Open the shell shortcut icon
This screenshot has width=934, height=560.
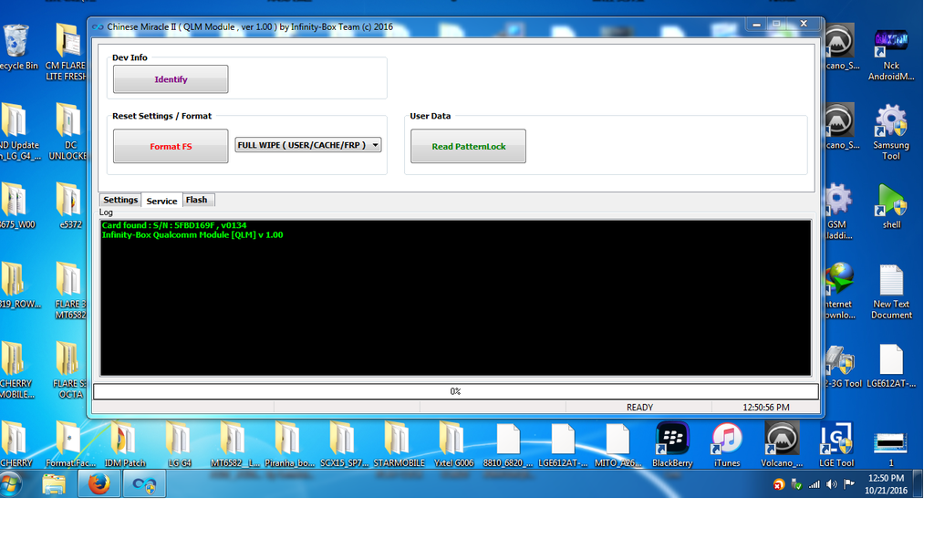tap(891, 206)
